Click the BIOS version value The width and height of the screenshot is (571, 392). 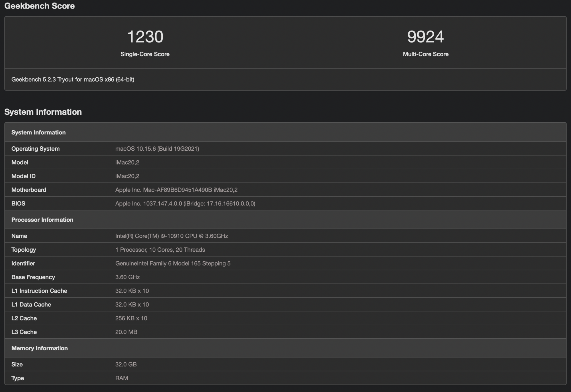click(185, 203)
